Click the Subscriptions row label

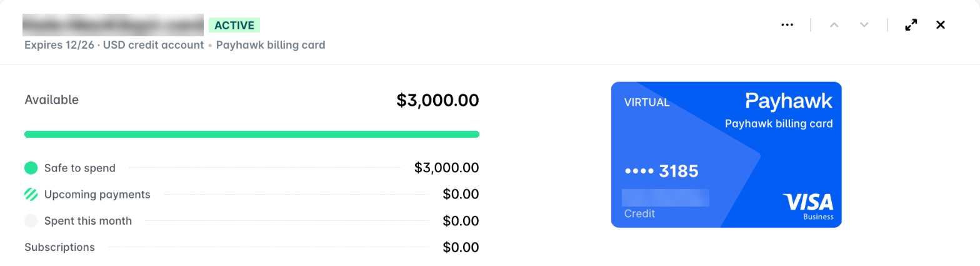point(59,247)
